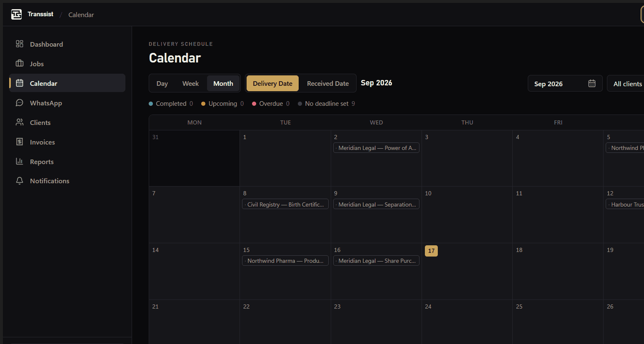
Task: Open Civil Registry Birth Certific... event
Action: pyautogui.click(x=285, y=204)
